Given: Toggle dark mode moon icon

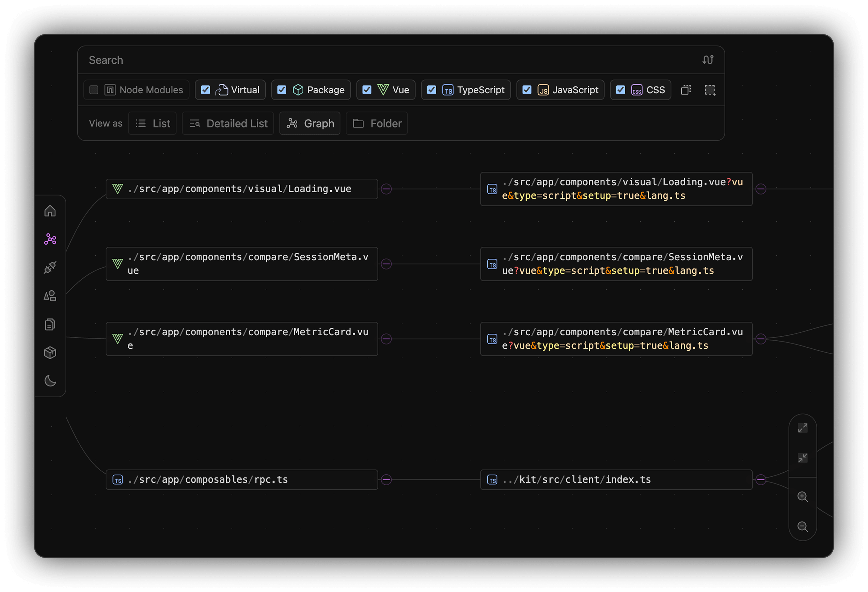Looking at the screenshot, I should (50, 381).
